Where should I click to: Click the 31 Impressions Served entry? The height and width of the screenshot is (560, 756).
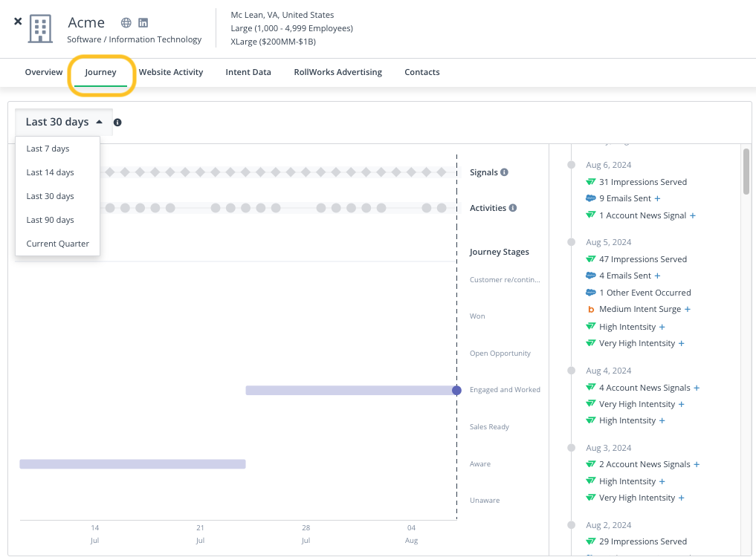643,182
